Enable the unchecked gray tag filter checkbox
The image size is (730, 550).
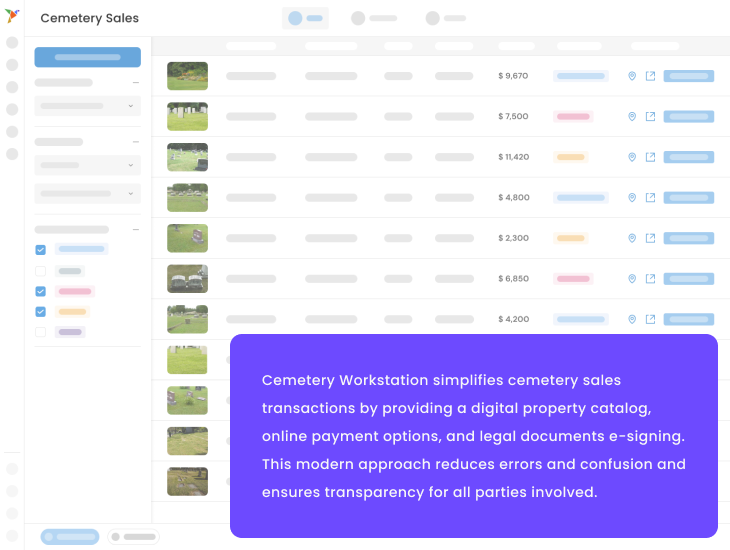click(x=41, y=271)
